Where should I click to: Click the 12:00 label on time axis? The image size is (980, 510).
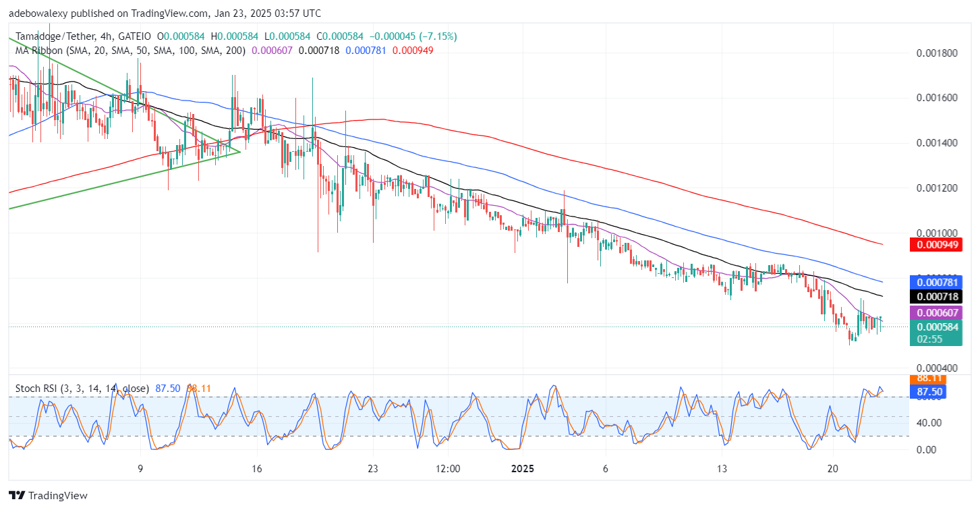click(447, 469)
